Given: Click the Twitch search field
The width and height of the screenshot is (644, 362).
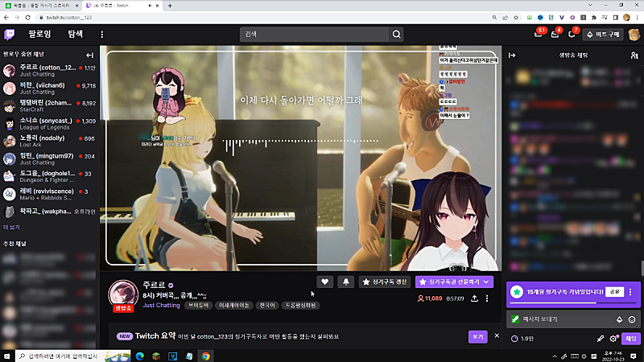Looking at the screenshot, I should (314, 35).
